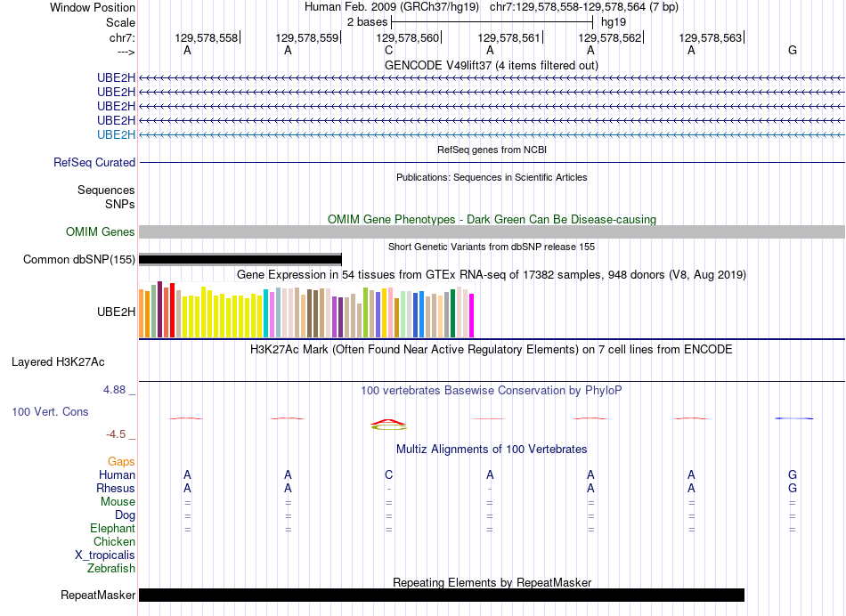Viewport: 846px width, 616px height.
Task: Click the OMIM Genes label
Action: 100,232
